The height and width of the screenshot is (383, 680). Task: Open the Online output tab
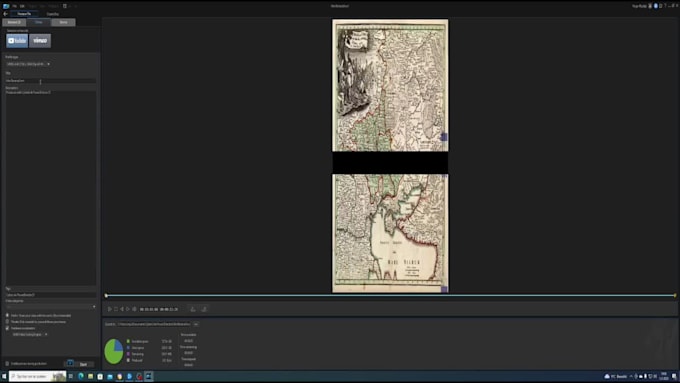coord(39,22)
